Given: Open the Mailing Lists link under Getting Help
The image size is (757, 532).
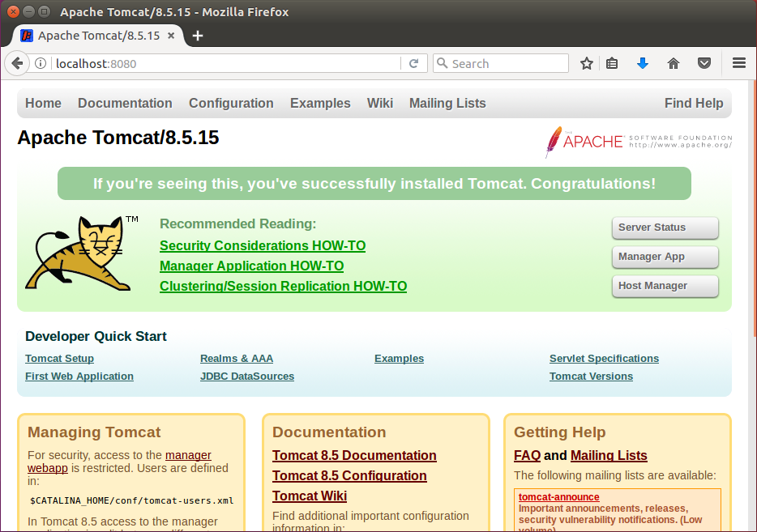Looking at the screenshot, I should tap(609, 455).
